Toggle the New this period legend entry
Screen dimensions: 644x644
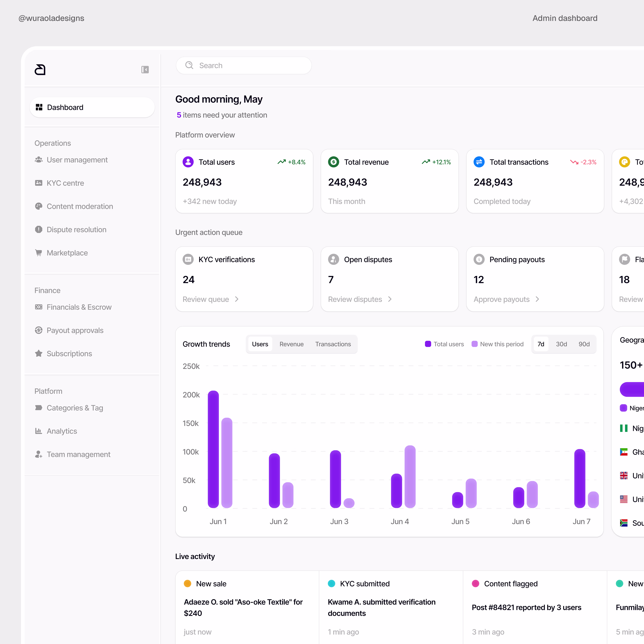[x=497, y=344]
